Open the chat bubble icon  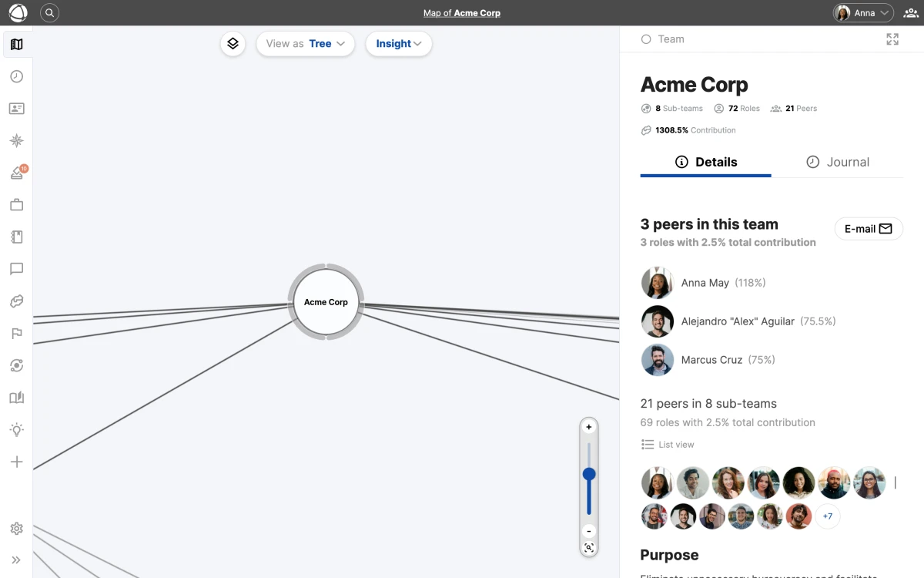point(16,269)
